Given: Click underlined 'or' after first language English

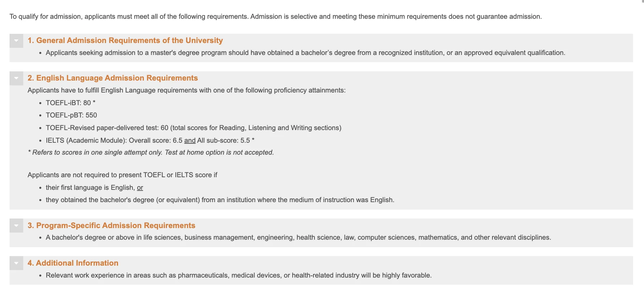Looking at the screenshot, I should pyautogui.click(x=140, y=187).
